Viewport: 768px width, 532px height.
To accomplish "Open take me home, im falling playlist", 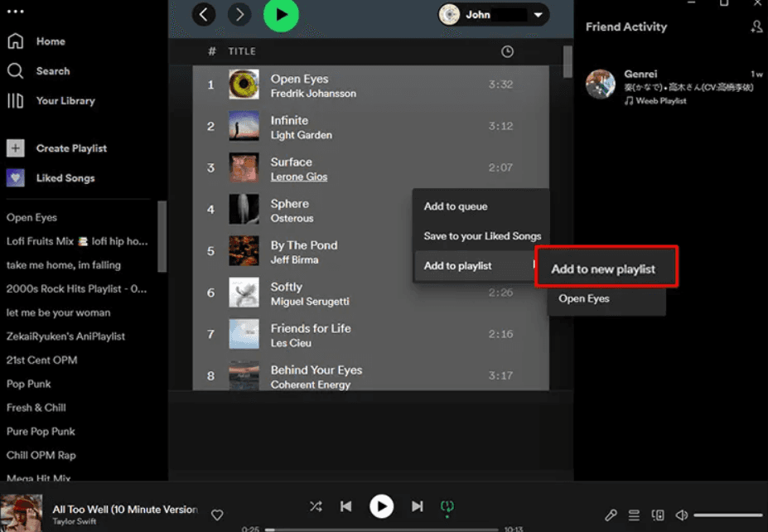I will pos(63,265).
